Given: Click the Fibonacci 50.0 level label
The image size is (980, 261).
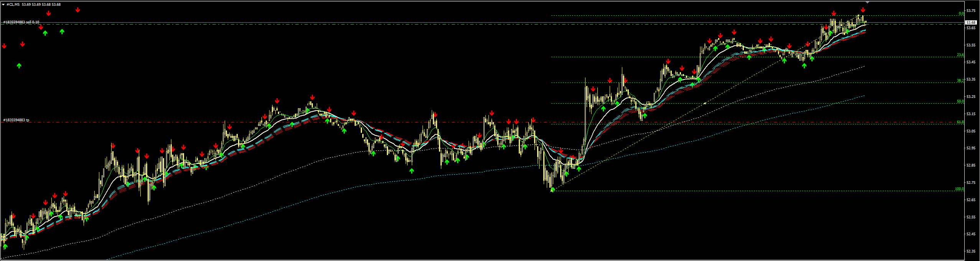Looking at the screenshot, I should [x=960, y=101].
